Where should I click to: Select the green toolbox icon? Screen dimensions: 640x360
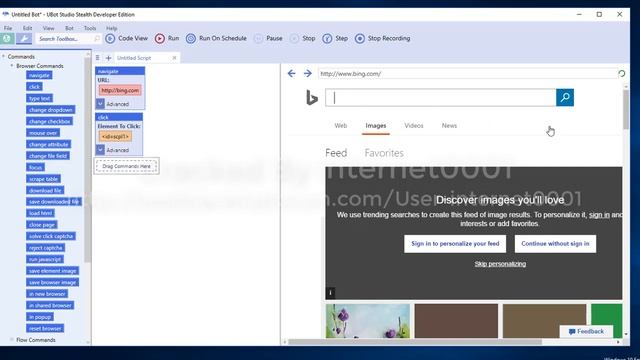(x=7, y=39)
